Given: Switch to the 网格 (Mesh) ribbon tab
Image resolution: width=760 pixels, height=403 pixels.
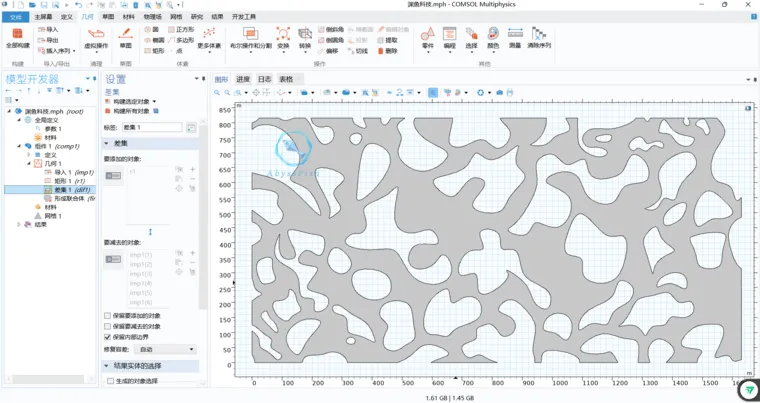Looking at the screenshot, I should [176, 16].
